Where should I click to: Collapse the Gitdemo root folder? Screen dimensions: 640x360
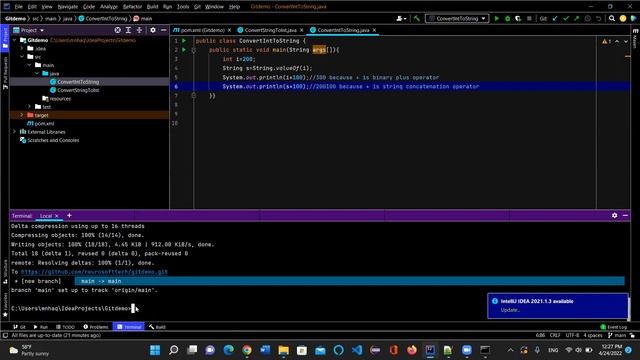coord(15,40)
